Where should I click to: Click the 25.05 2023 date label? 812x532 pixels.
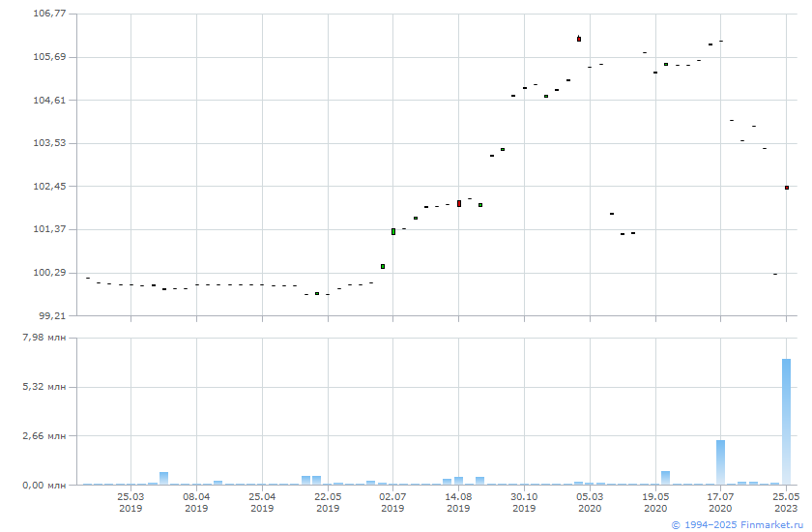coord(786,502)
